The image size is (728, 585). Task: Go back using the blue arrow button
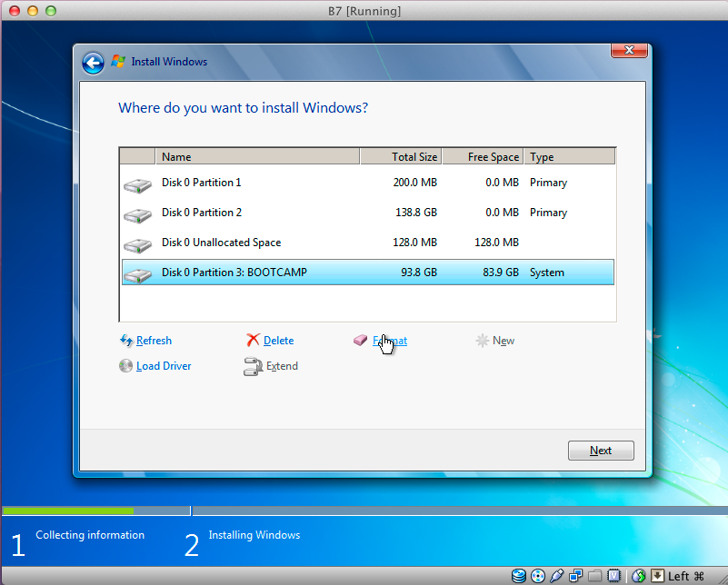[93, 63]
